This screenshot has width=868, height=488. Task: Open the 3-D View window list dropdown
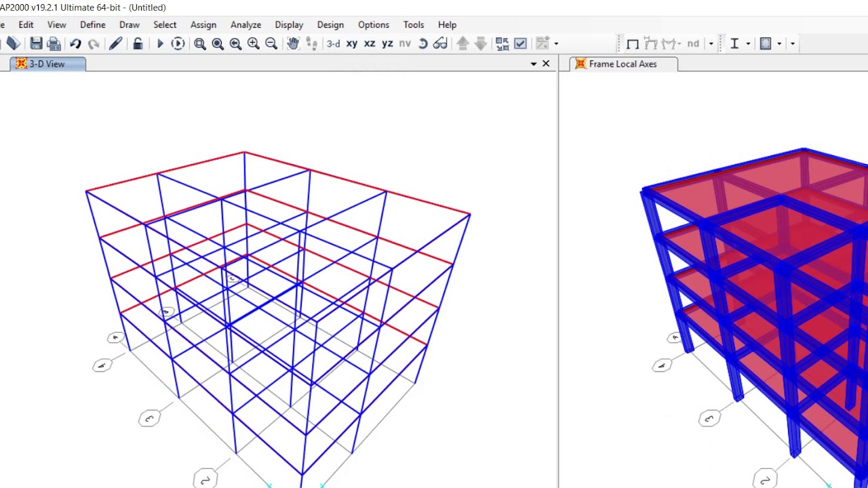point(534,64)
